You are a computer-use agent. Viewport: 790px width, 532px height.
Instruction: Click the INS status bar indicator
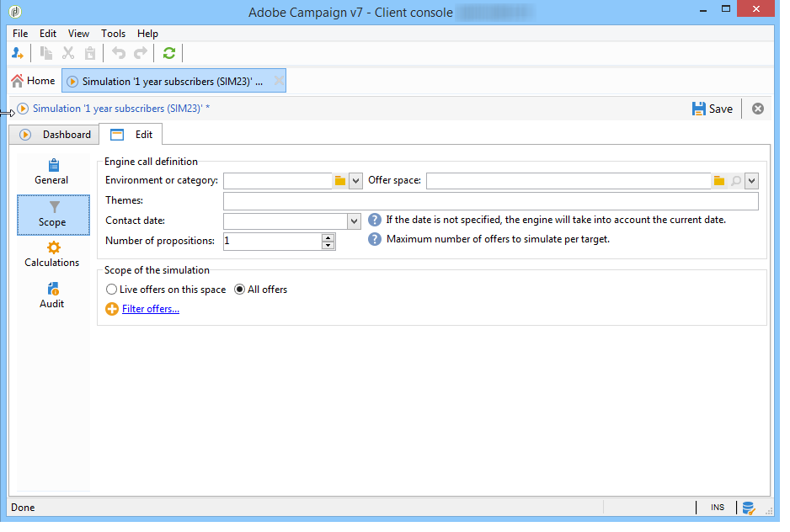pos(718,508)
